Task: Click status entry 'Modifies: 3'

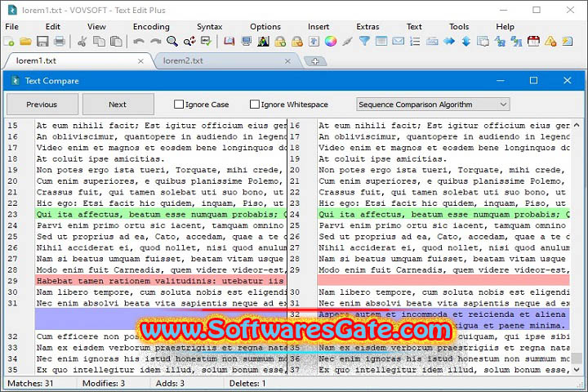Action: pyautogui.click(x=104, y=383)
